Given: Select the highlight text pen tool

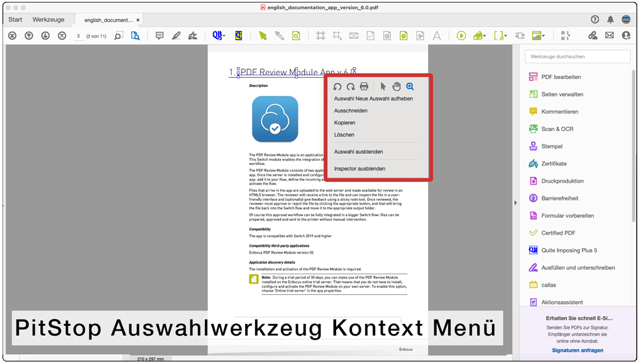Looking at the screenshot, I should pyautogui.click(x=176, y=36).
